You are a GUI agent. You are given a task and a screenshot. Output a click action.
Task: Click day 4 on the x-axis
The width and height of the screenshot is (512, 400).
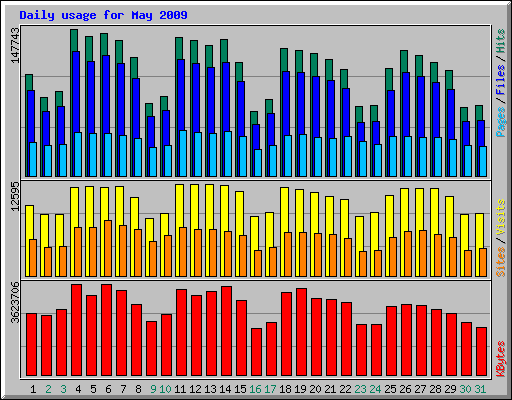pos(78,389)
